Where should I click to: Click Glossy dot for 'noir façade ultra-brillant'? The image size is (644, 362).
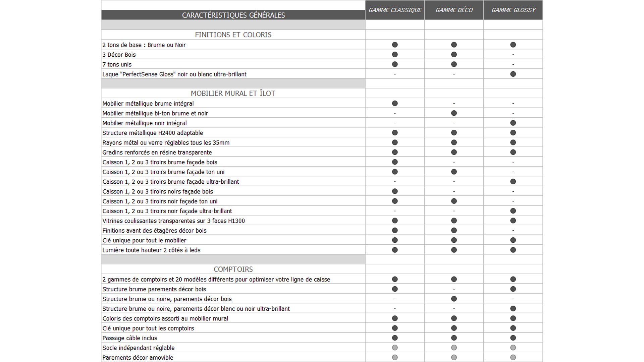513,211
